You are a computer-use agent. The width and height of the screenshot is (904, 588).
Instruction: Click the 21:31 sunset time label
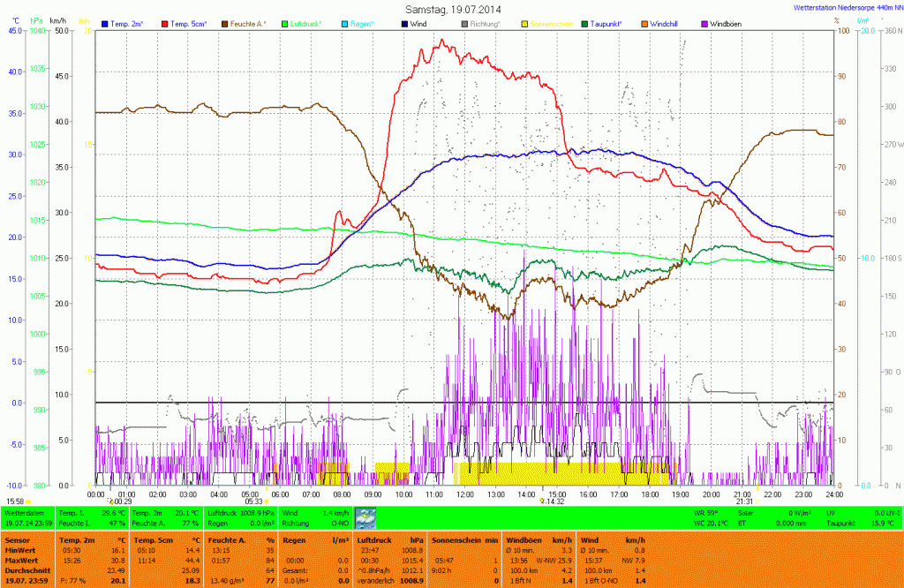[743, 501]
